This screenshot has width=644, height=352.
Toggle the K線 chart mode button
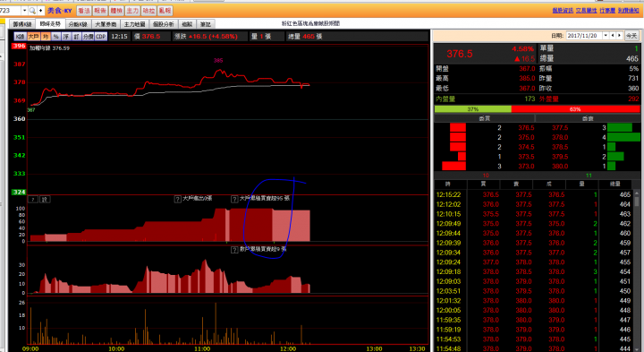[20, 37]
